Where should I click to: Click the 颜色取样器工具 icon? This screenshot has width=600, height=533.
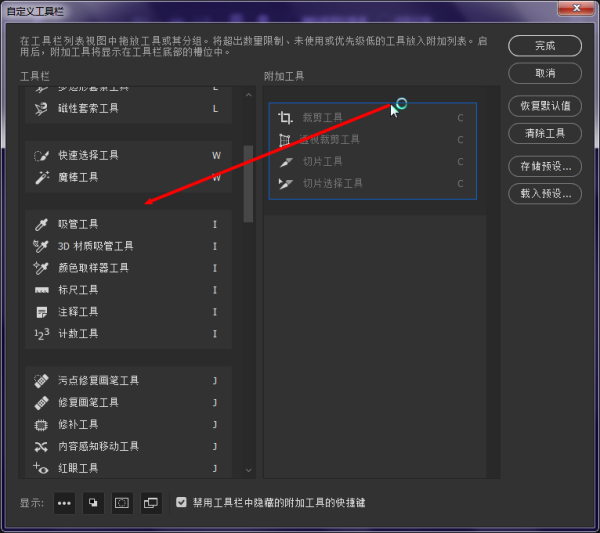(41, 268)
